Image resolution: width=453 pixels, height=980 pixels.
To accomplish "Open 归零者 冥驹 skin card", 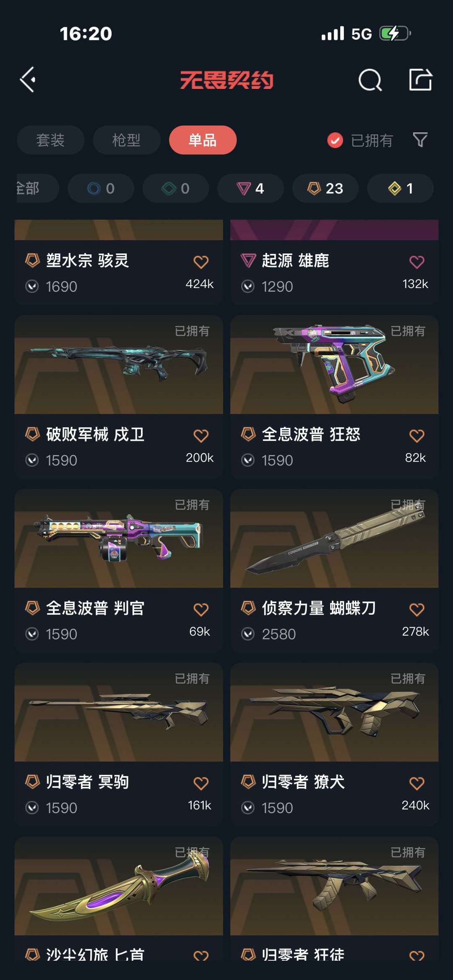I will (x=119, y=744).
